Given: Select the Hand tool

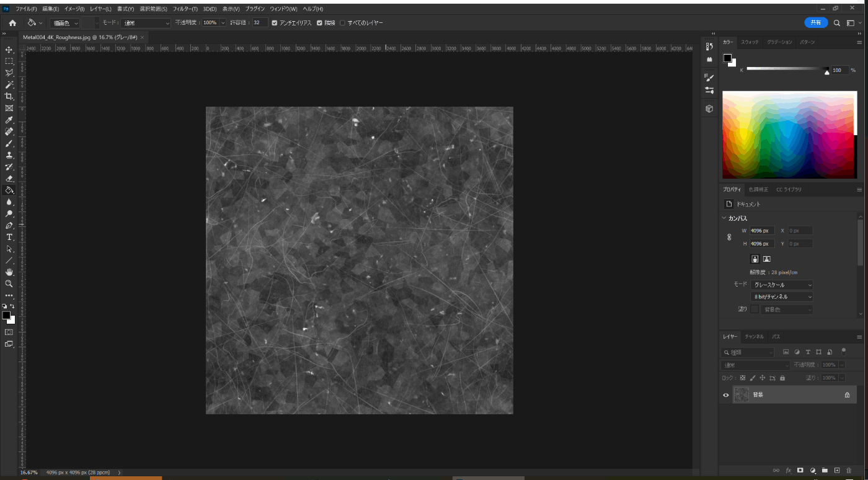Looking at the screenshot, I should [9, 272].
